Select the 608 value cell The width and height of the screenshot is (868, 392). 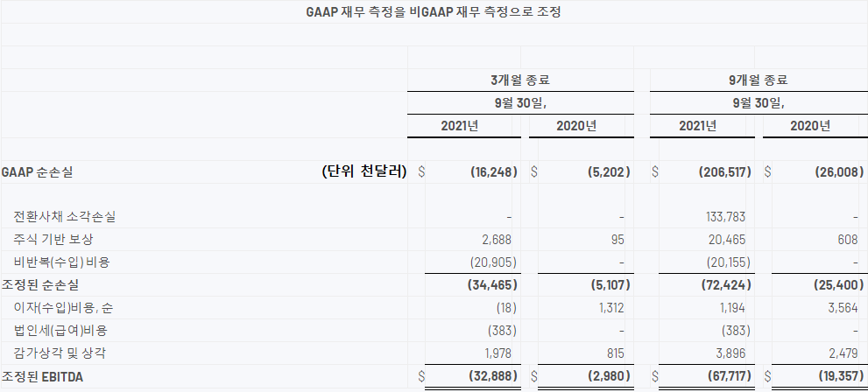click(848, 240)
